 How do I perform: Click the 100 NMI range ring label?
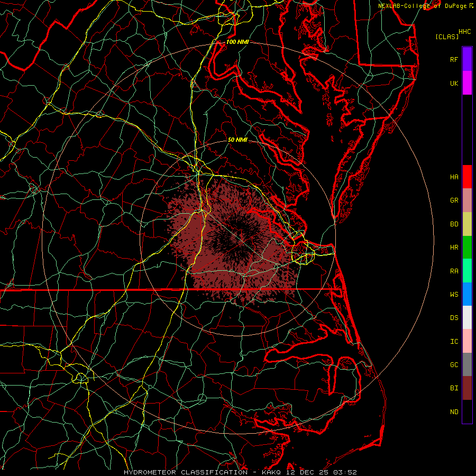pos(237,42)
